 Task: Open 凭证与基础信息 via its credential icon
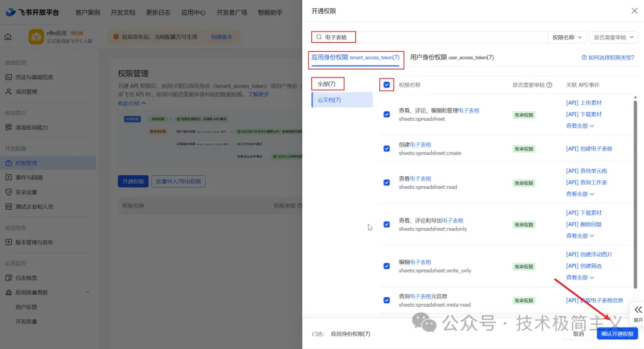pos(10,77)
